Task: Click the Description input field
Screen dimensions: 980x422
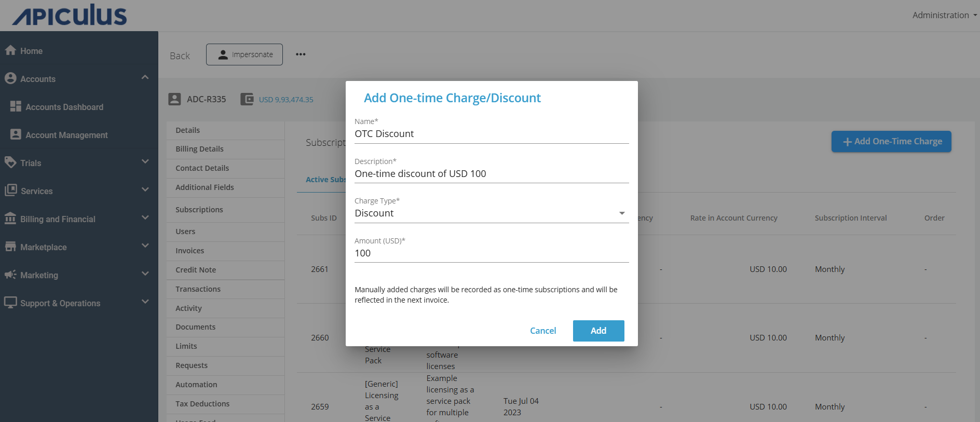Action: pos(492,174)
